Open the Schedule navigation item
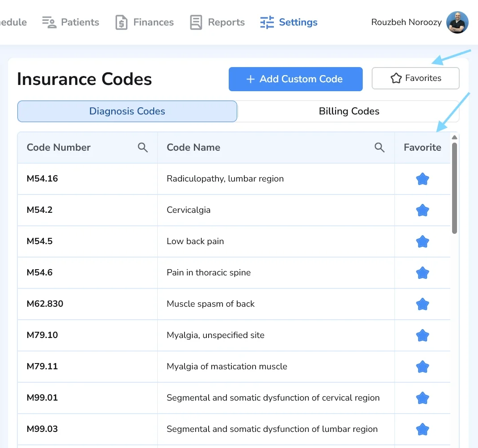 tap(13, 22)
